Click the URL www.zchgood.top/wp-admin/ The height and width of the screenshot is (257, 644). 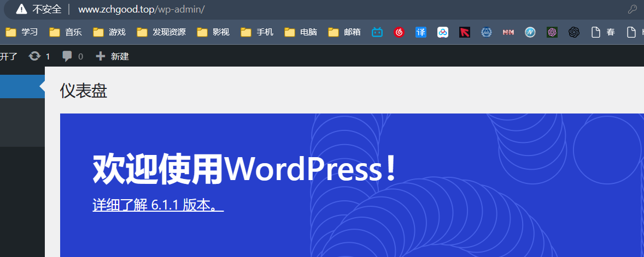pyautogui.click(x=141, y=9)
